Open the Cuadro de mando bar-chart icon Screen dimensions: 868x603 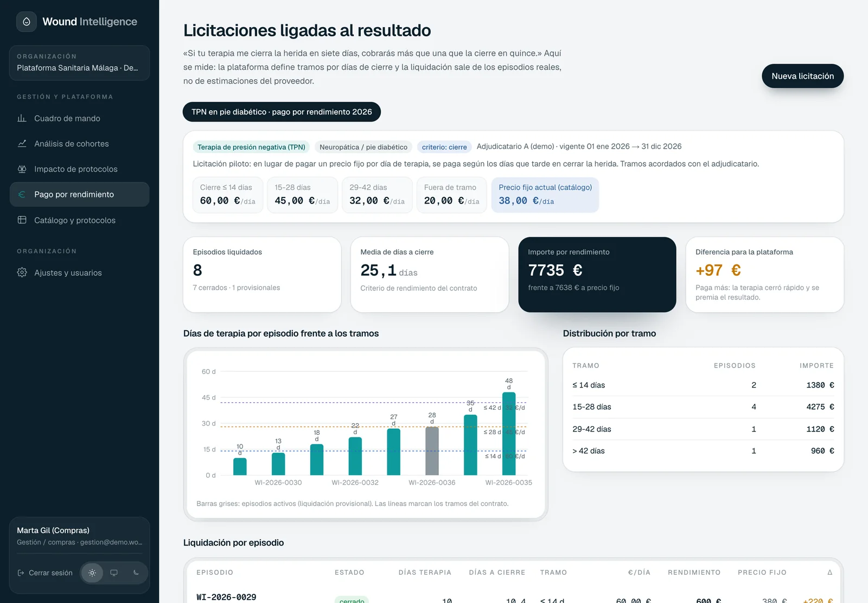coord(22,118)
